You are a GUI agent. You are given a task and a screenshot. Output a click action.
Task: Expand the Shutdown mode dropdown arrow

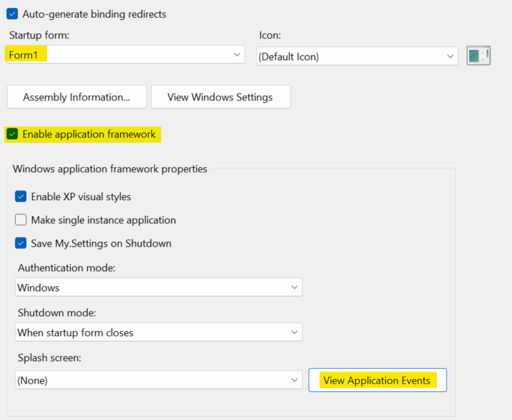pos(294,333)
